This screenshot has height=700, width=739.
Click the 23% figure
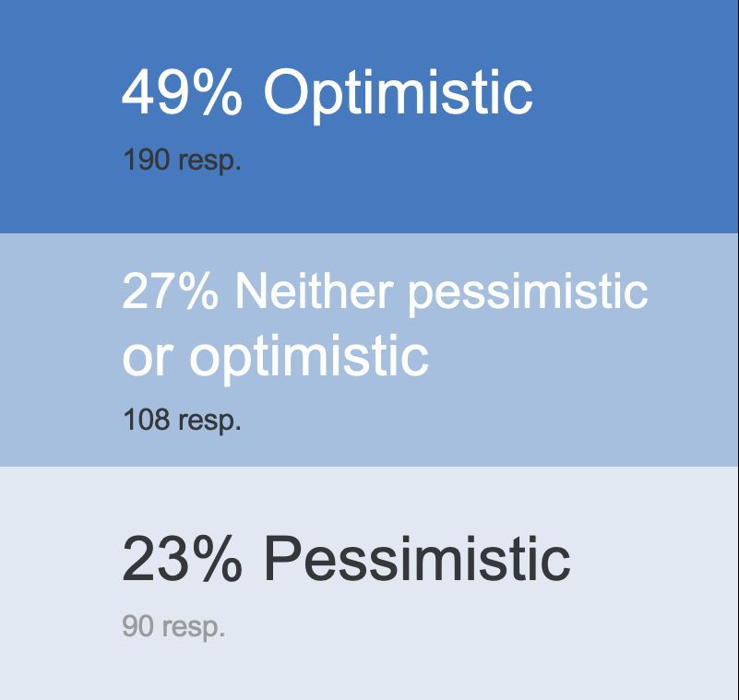click(x=182, y=559)
